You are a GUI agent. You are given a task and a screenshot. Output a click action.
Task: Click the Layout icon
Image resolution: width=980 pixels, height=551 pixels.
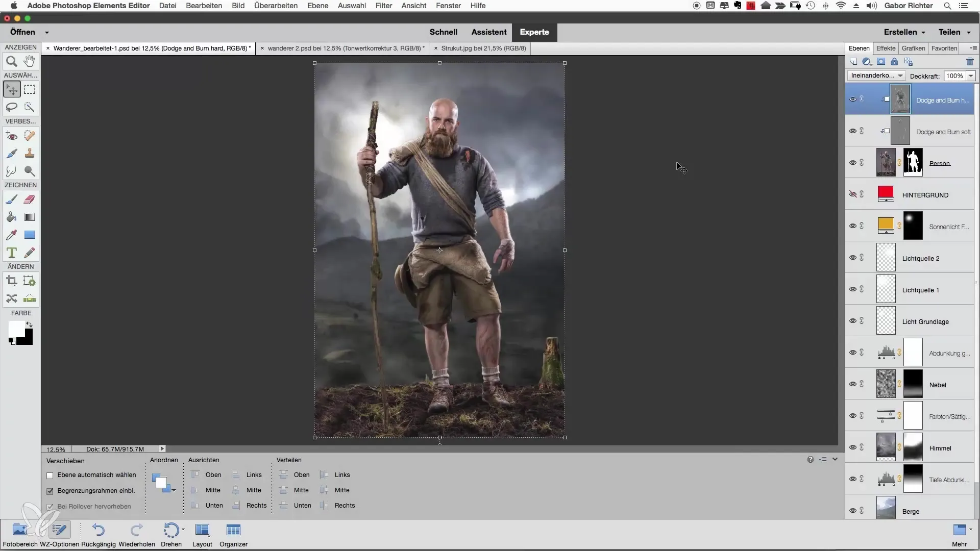[x=202, y=535]
